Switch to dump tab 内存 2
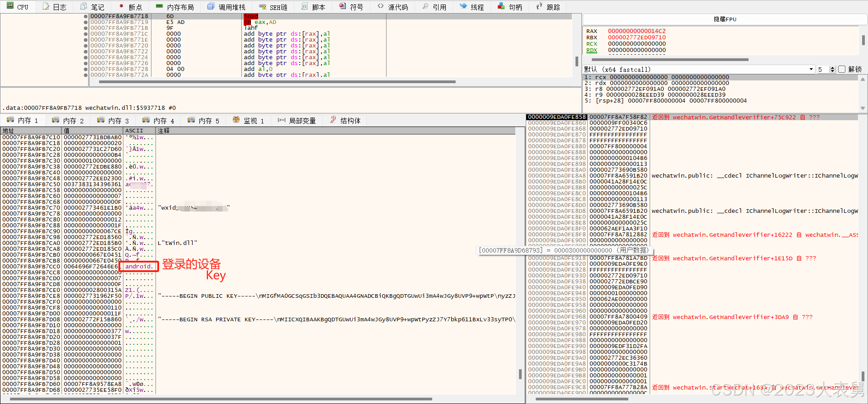868x404 pixels. point(68,120)
